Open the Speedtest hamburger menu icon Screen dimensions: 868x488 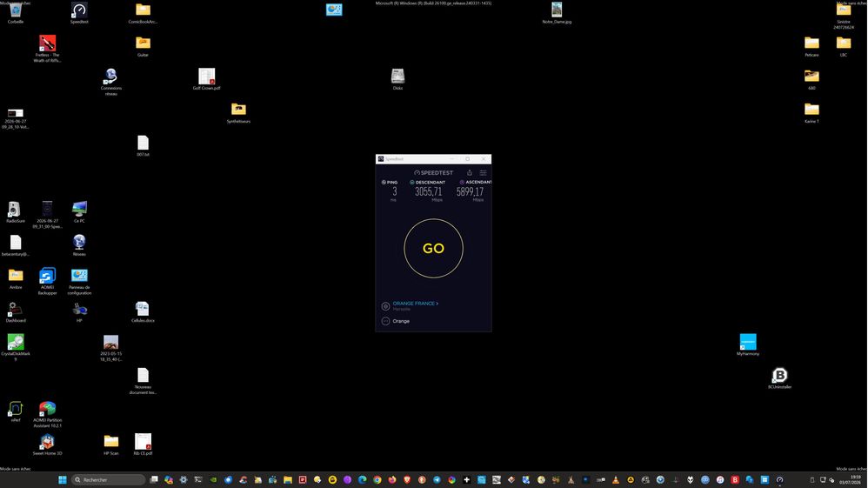click(x=483, y=173)
